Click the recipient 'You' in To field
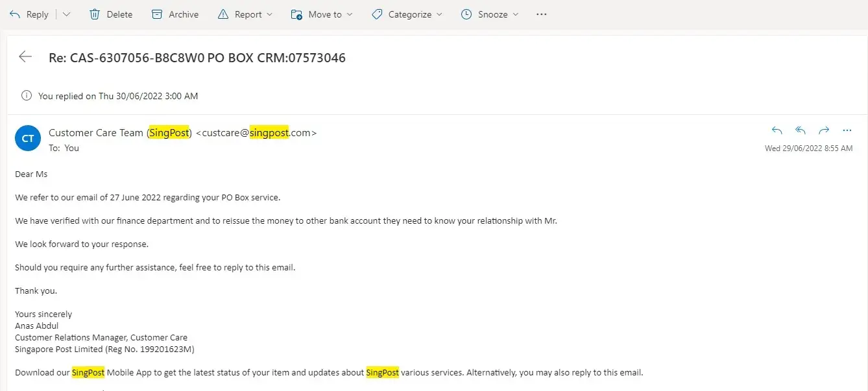The width and height of the screenshot is (868, 391). 71,148
